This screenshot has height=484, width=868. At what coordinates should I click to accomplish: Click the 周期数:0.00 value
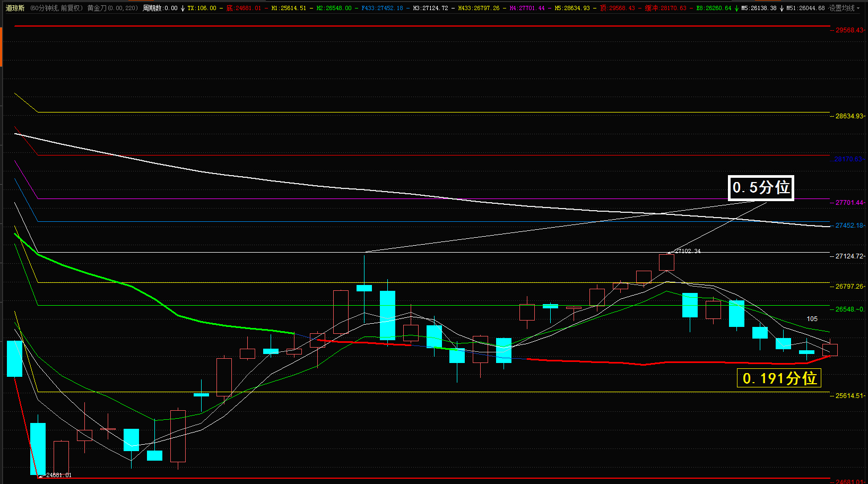tap(160, 8)
